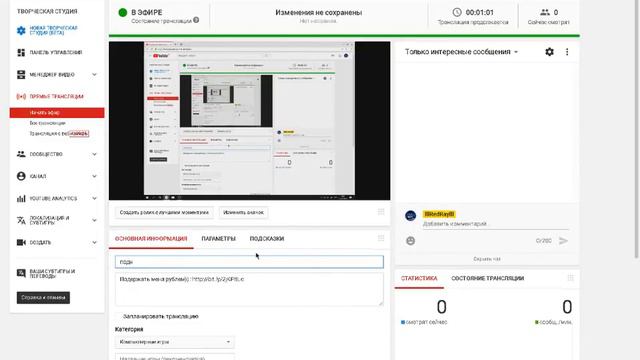Open chat three-dot more options menu
This screenshot has height=360, width=640.
point(567,52)
